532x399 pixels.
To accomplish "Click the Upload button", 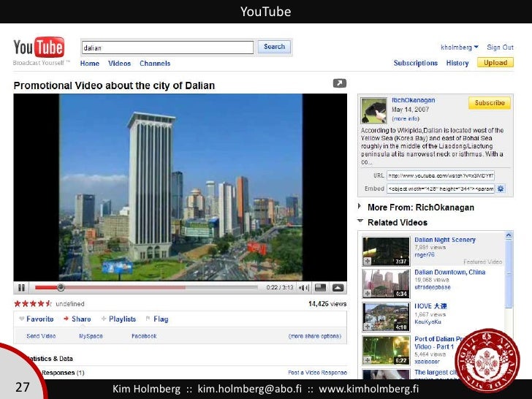I will (x=495, y=62).
